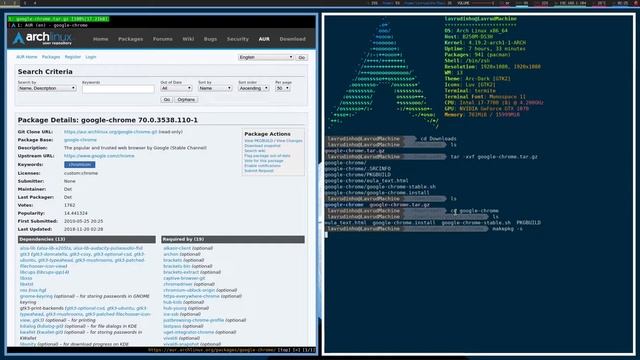This screenshot has height=360, width=640.
Task: Open Package Base google-chrome link
Action: point(80,140)
